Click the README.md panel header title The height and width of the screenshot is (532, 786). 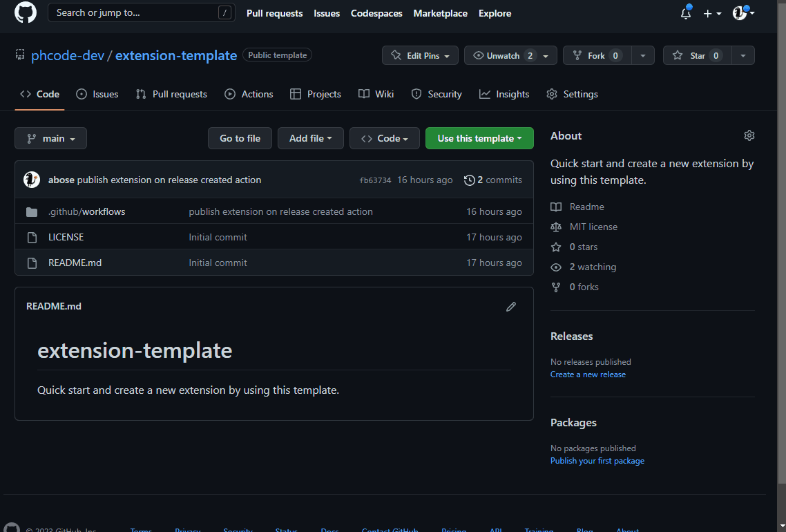point(54,306)
